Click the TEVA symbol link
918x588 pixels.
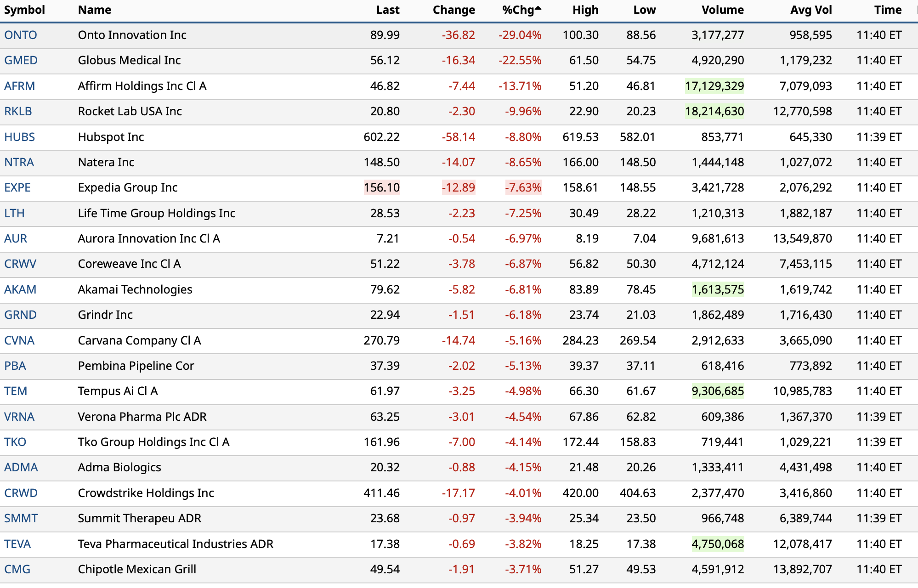coord(17,544)
